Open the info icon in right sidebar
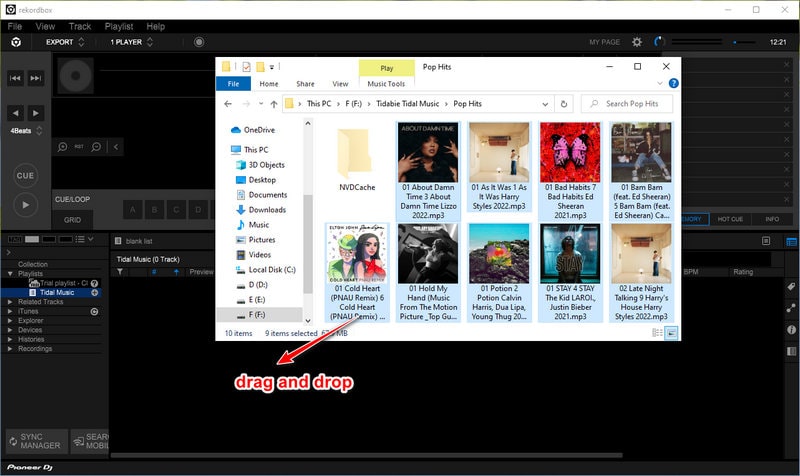 pos(791,330)
